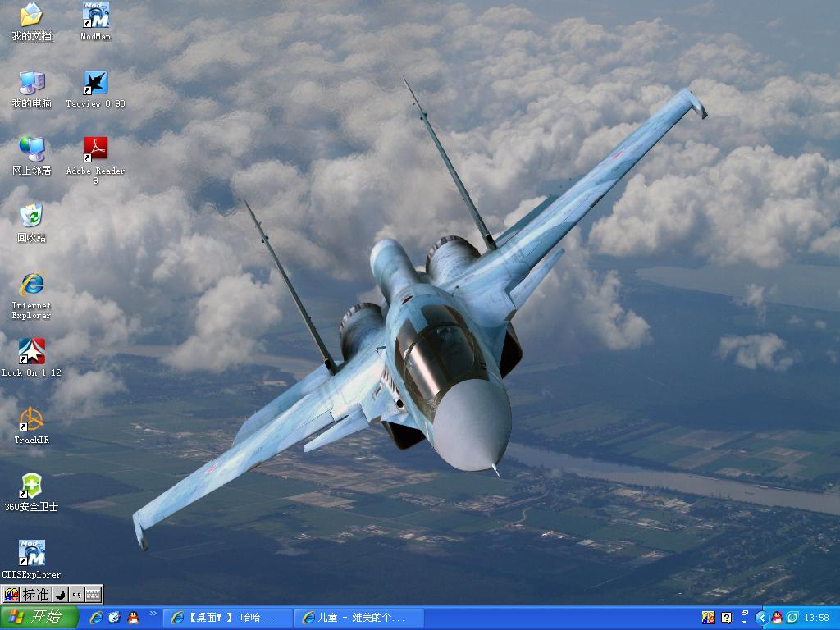Screen dimensions: 840x630
Task: Select the TrackIR desktop shortcut
Action: click(x=32, y=426)
